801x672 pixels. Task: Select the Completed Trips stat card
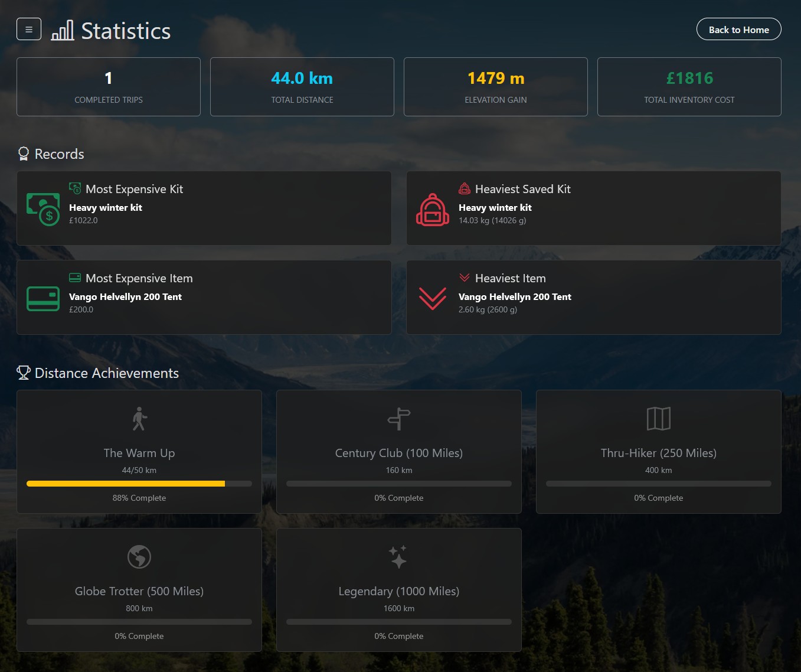109,87
